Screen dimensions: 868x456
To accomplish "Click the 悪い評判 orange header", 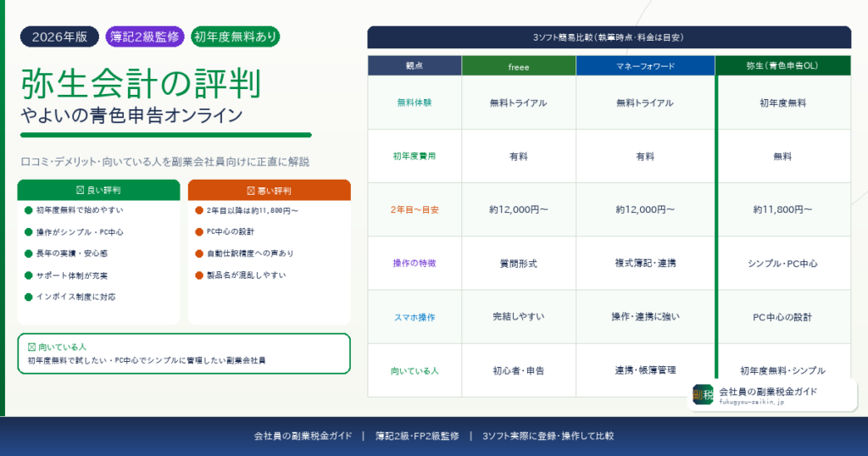I will tap(269, 191).
